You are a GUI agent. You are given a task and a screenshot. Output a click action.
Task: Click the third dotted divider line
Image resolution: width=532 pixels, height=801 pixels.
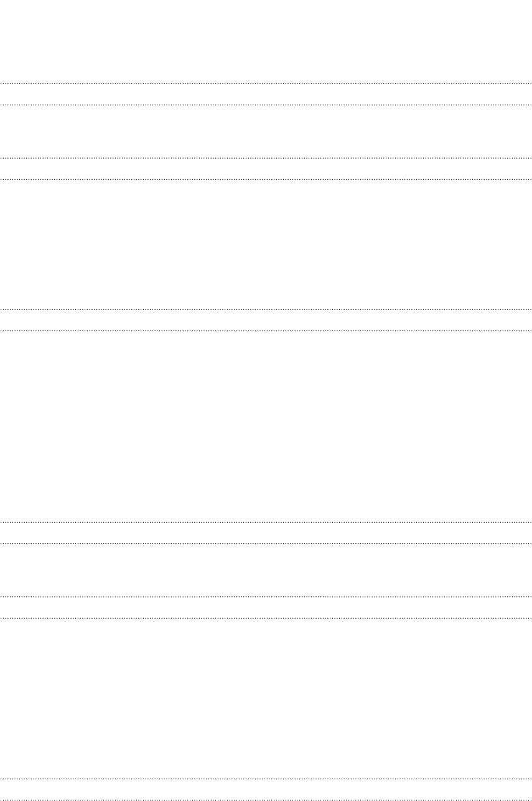point(266,159)
